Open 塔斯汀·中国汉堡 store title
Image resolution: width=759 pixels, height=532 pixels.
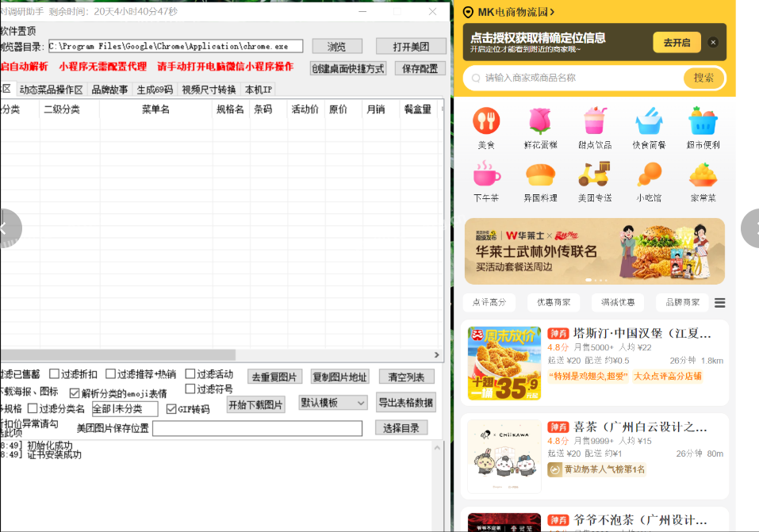coord(642,333)
